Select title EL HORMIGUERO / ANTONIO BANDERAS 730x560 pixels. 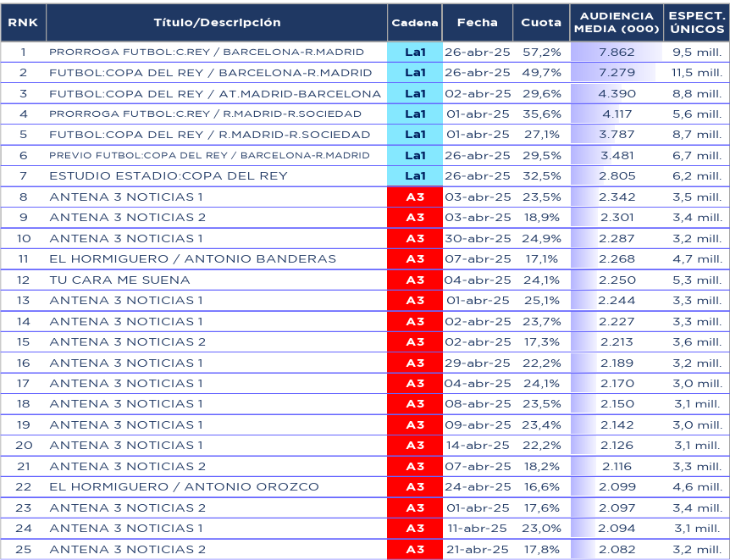193,259
